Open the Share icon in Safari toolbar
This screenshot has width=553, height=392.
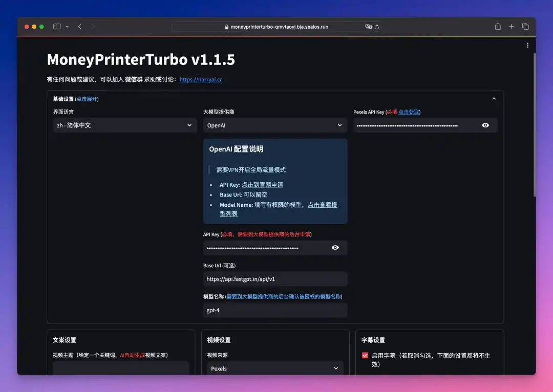point(498,27)
